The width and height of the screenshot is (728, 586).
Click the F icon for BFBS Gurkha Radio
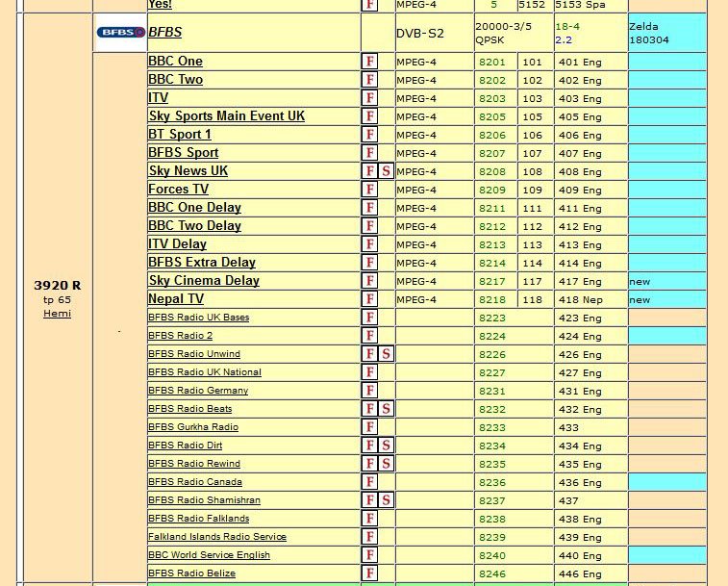point(370,427)
